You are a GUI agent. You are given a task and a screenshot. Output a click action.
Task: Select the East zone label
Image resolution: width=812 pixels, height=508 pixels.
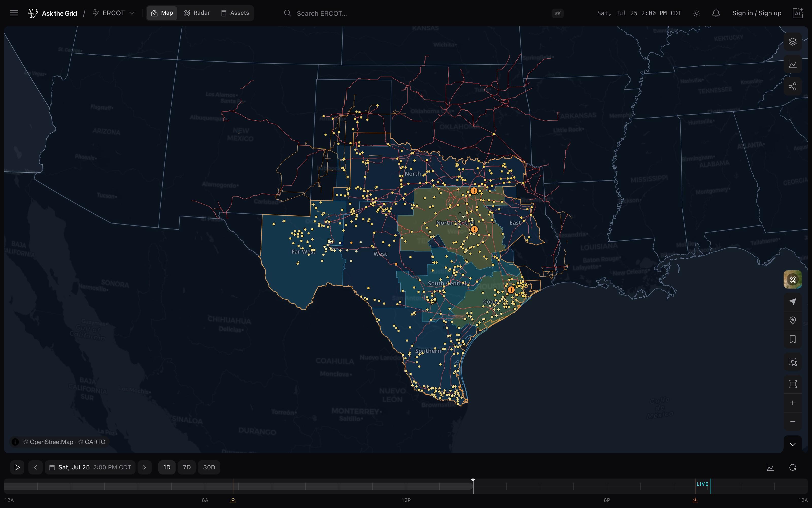[x=515, y=223]
